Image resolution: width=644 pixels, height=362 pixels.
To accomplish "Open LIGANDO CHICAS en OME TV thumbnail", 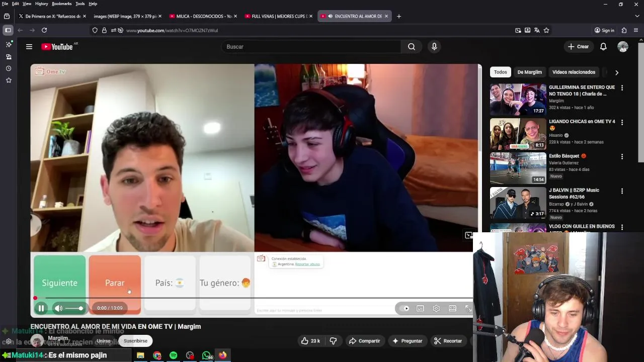I will coord(518,134).
